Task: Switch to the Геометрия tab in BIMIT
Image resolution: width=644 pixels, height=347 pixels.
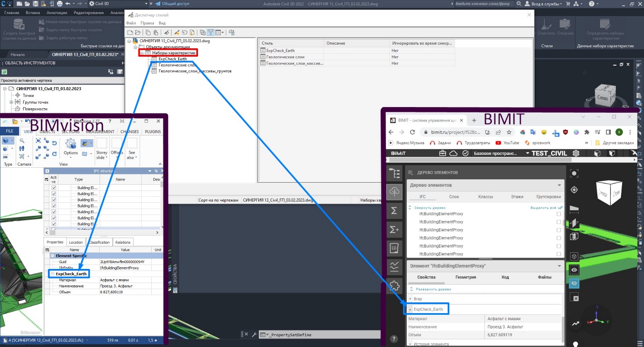Action: [465, 277]
